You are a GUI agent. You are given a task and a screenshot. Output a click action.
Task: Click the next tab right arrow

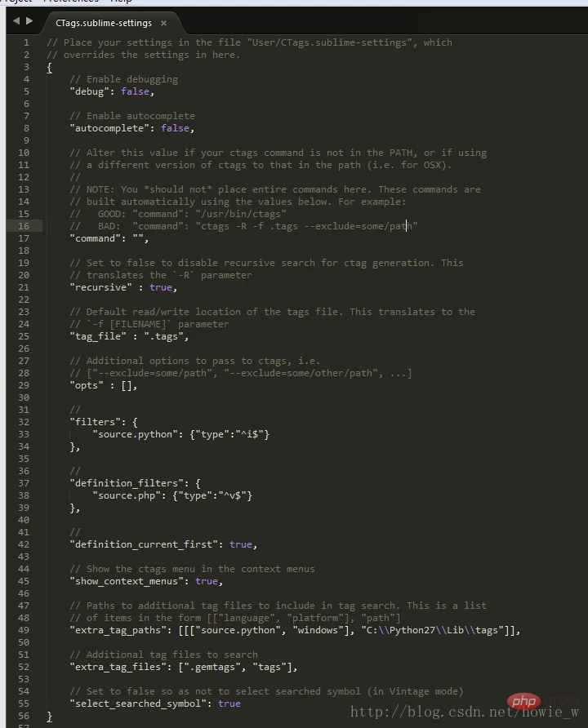(x=29, y=21)
